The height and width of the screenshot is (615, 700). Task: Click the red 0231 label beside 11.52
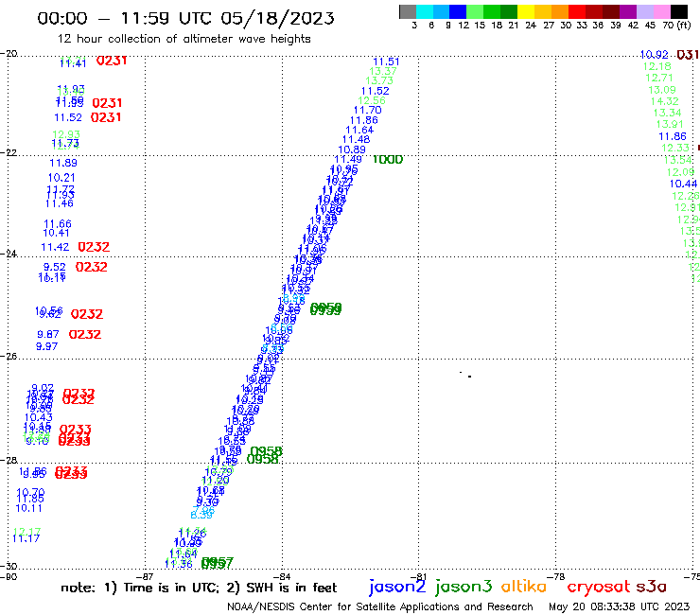point(106,117)
